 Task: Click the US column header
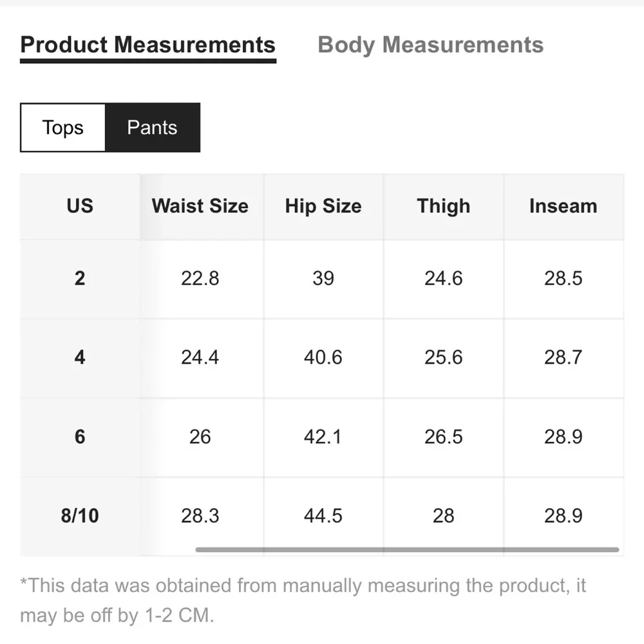pyautogui.click(x=80, y=206)
